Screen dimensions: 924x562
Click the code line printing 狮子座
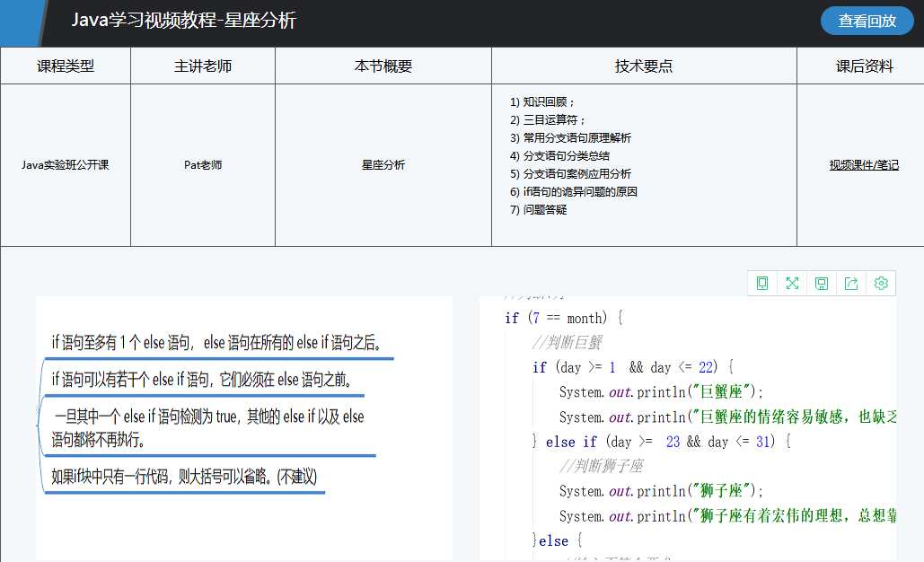(661, 491)
